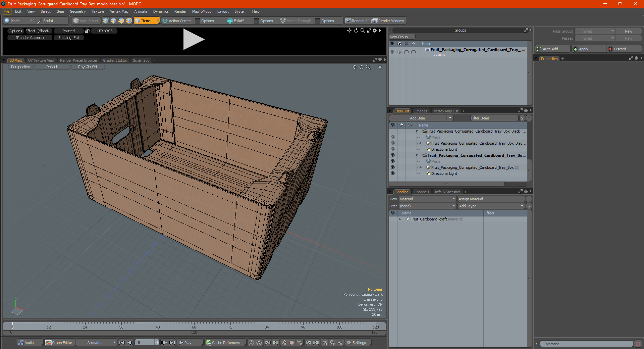Click the Sculpt mode brush icon
This screenshot has width=644, height=349.
tap(40, 21)
